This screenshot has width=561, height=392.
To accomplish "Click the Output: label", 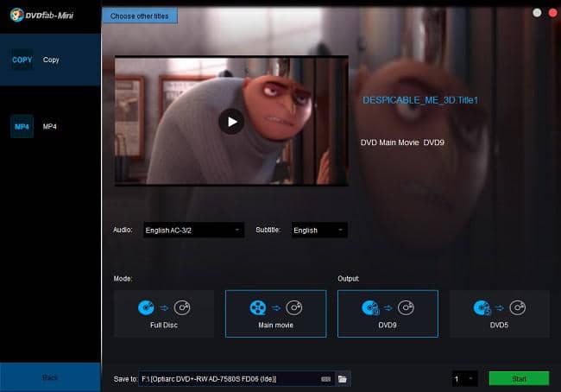I will point(348,279).
